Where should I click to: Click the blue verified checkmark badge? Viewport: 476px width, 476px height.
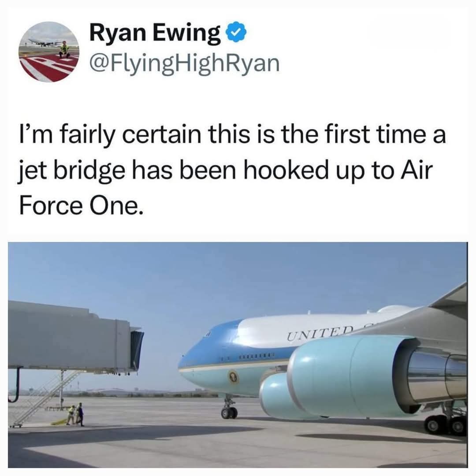[237, 33]
